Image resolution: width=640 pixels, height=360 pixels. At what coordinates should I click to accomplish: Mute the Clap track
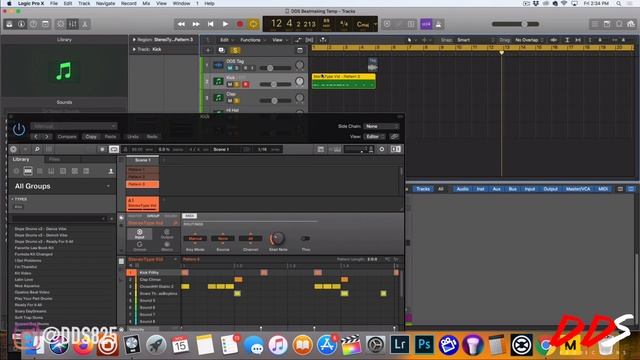pyautogui.click(x=229, y=100)
